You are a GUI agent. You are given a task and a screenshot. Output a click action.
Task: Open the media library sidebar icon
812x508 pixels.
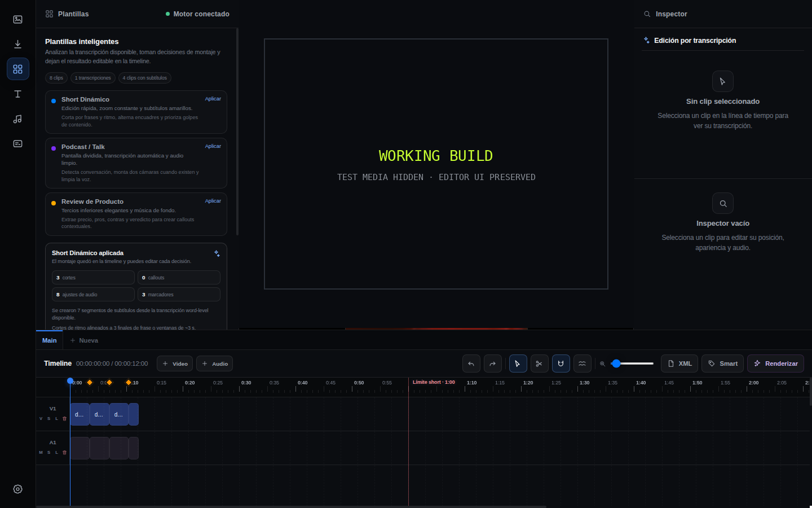tap(17, 19)
